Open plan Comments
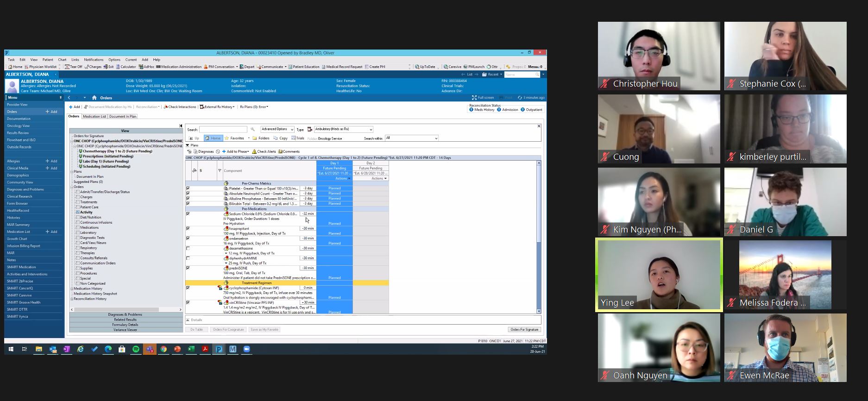 289,151
